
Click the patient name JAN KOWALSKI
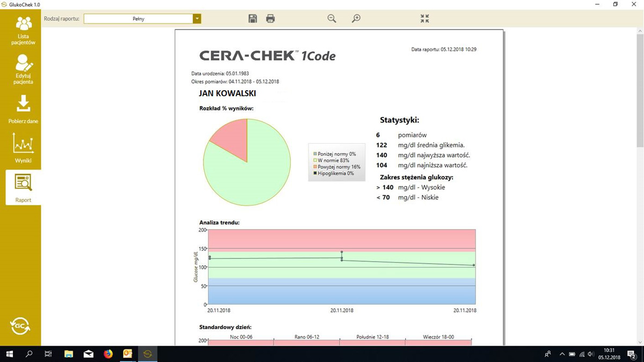click(227, 93)
